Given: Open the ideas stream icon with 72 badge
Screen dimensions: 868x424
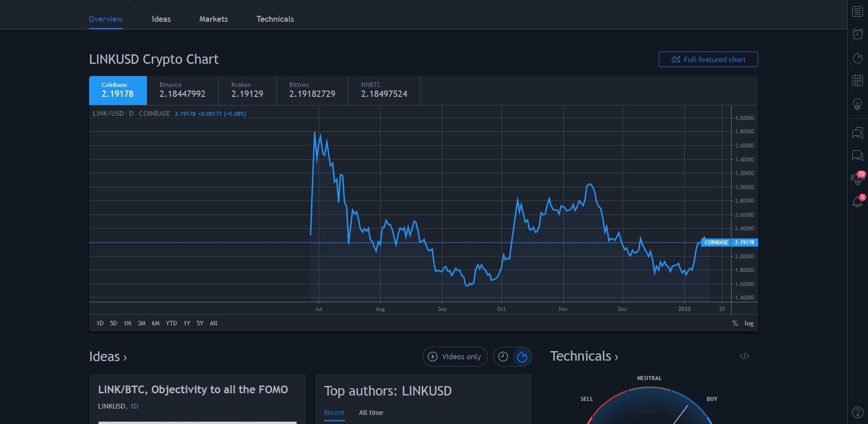Looking at the screenshot, I should (x=857, y=178).
